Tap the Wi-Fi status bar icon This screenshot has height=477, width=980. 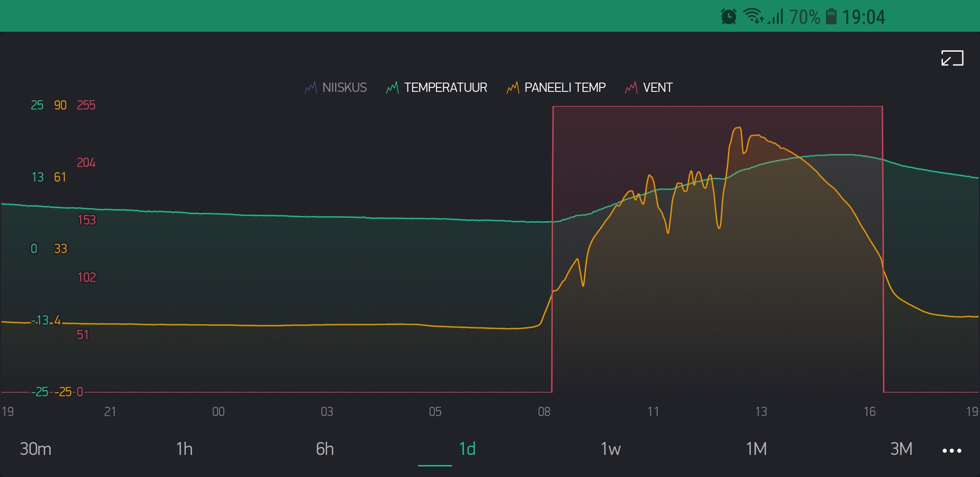point(753,16)
